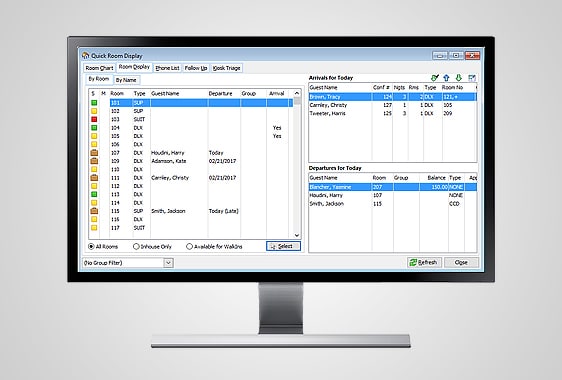The width and height of the screenshot is (562, 380).
Task: Click yellow status icon for room 114
Action: [x=94, y=203]
